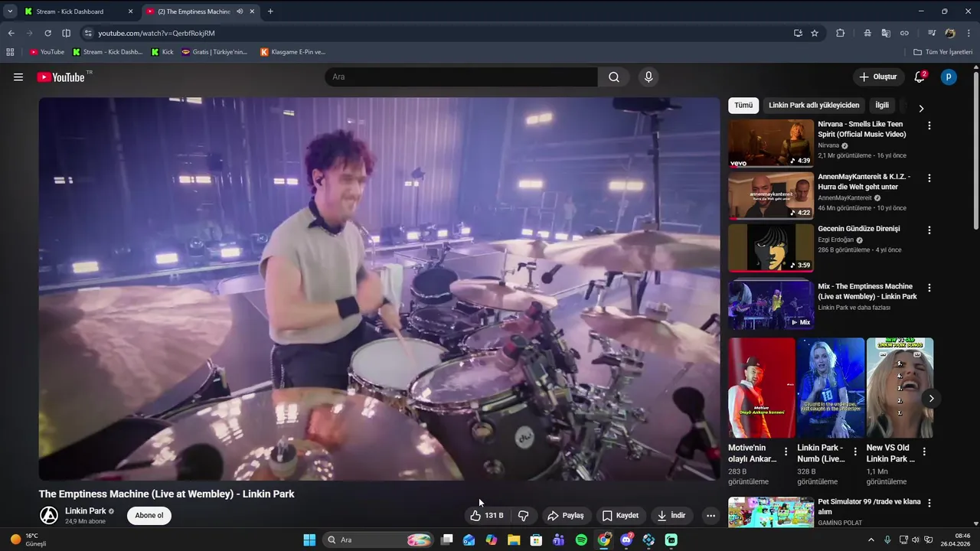The image size is (980, 551).
Task: Open options for Gecenin Gündüze Direnişi
Action: (929, 230)
